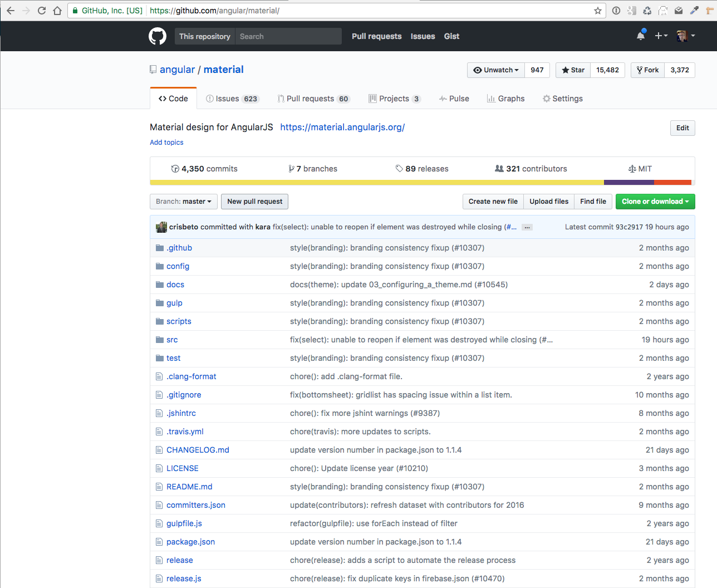Click Issues in the top navigation

(x=423, y=36)
